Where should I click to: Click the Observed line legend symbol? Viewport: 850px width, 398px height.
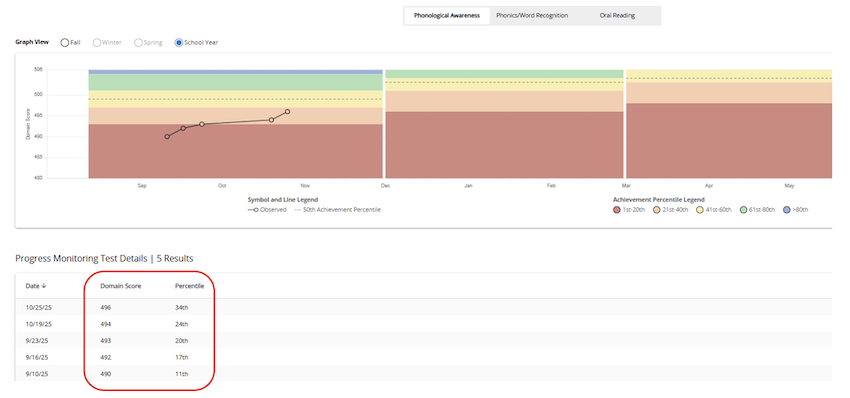(253, 210)
